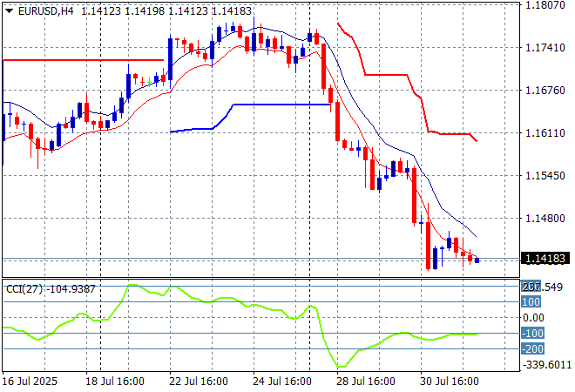Click the 1.18070 price scale value
The height and width of the screenshot is (392, 575).
pyautogui.click(x=545, y=4)
